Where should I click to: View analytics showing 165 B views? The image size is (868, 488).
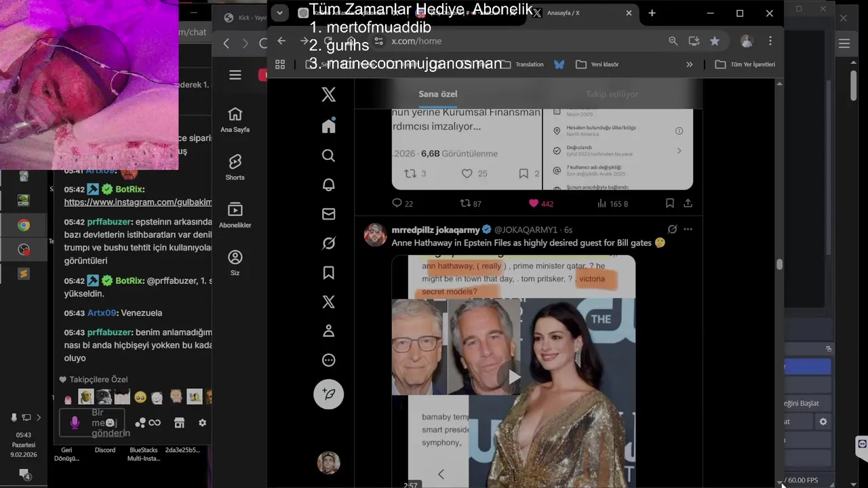(612, 203)
